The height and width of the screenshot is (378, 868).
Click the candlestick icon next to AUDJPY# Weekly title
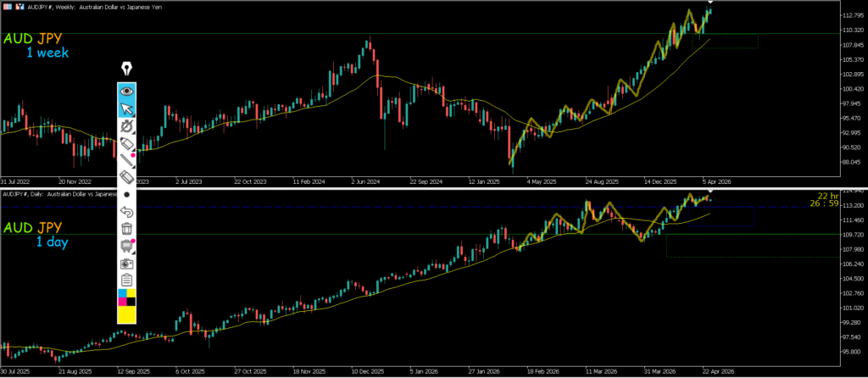(x=19, y=8)
